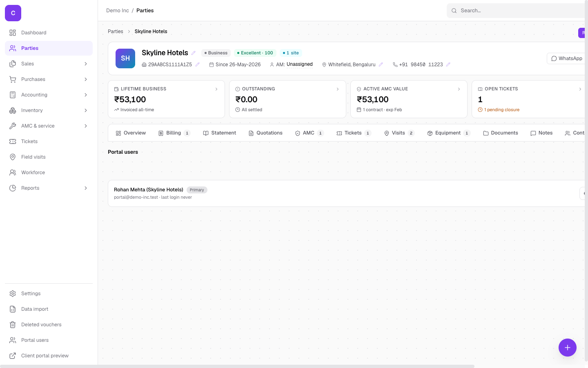The image size is (588, 368).
Task: Click the Primary badge on Rohan Mehta
Action: pyautogui.click(x=197, y=190)
